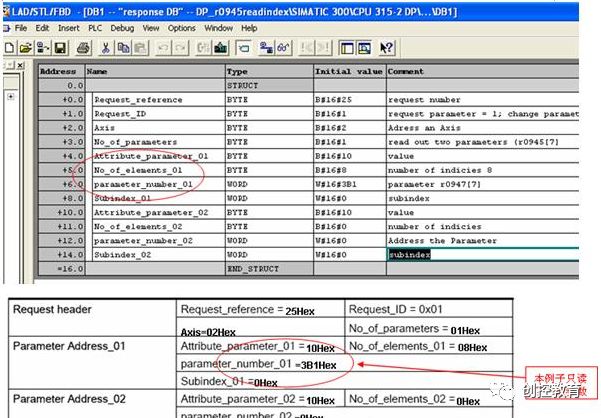Open the Help menu
The image size is (601, 418).
point(249,28)
